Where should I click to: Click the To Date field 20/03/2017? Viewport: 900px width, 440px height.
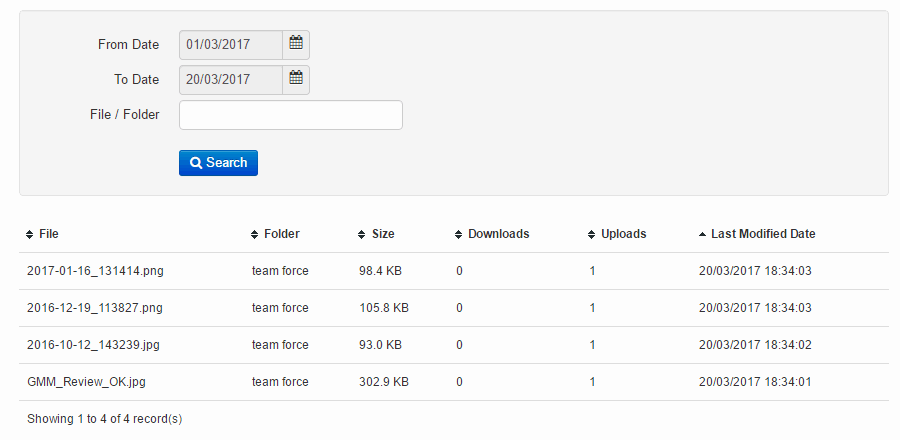pyautogui.click(x=231, y=80)
